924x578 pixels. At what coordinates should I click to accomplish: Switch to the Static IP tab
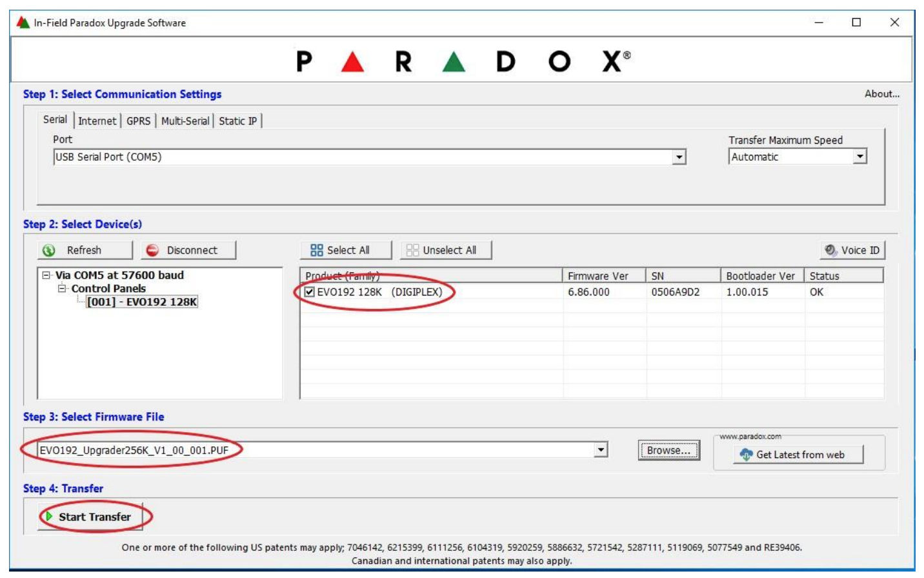[237, 121]
